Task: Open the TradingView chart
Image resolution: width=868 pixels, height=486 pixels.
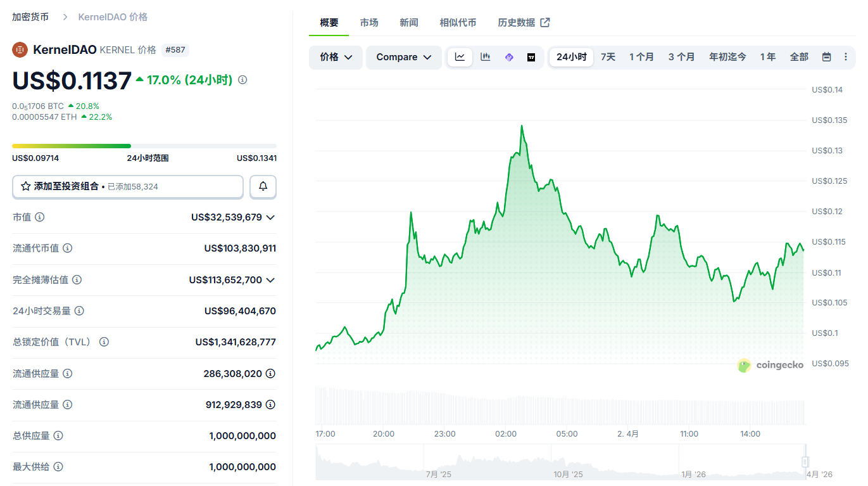Action: pos(531,57)
